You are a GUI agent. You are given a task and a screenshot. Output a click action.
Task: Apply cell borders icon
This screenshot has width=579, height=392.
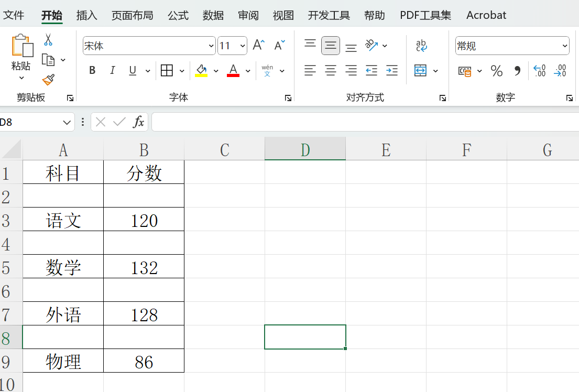tap(167, 71)
